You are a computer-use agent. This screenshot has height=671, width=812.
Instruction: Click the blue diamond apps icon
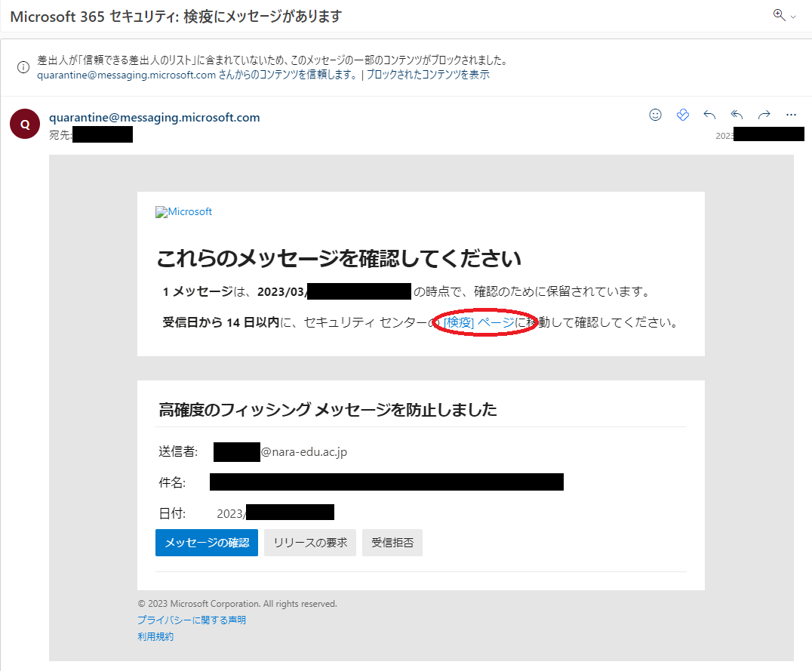[682, 115]
